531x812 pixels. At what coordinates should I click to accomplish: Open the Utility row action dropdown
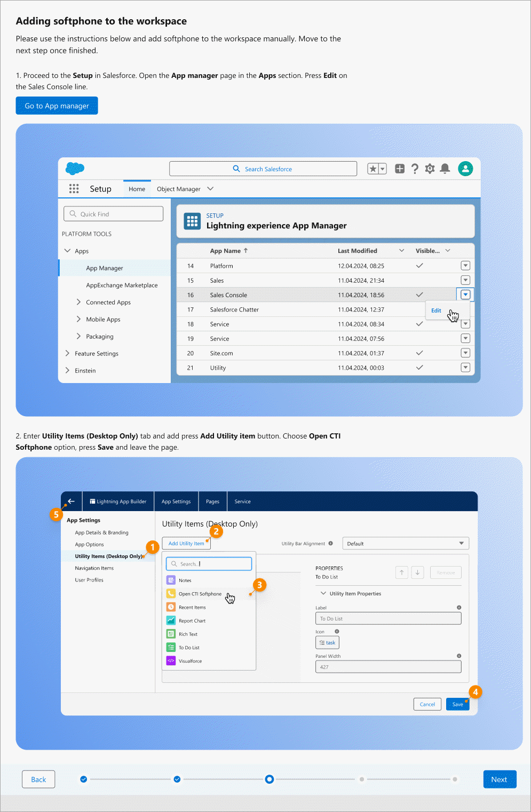click(x=465, y=367)
